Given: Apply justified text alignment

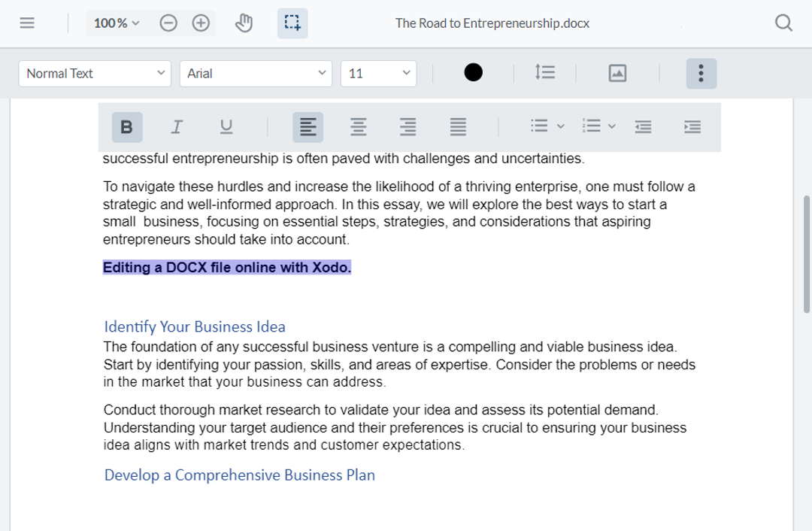Looking at the screenshot, I should pos(458,126).
